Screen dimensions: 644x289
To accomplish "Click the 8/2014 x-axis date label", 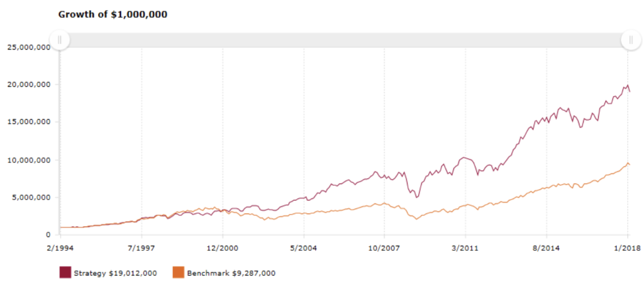I will 547,249.
